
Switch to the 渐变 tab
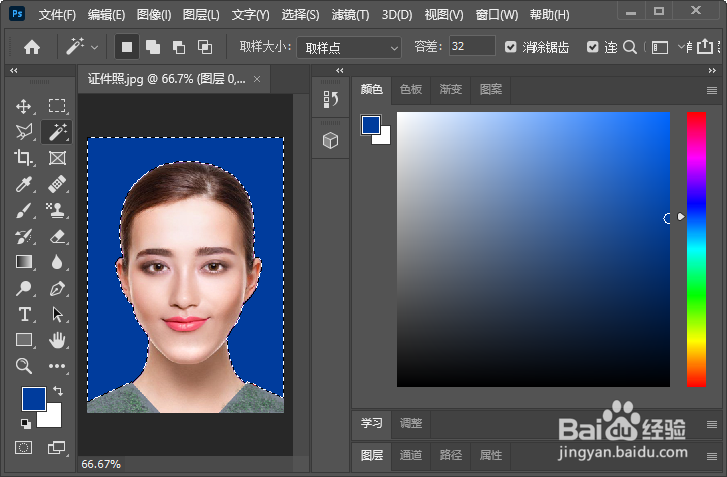451,89
